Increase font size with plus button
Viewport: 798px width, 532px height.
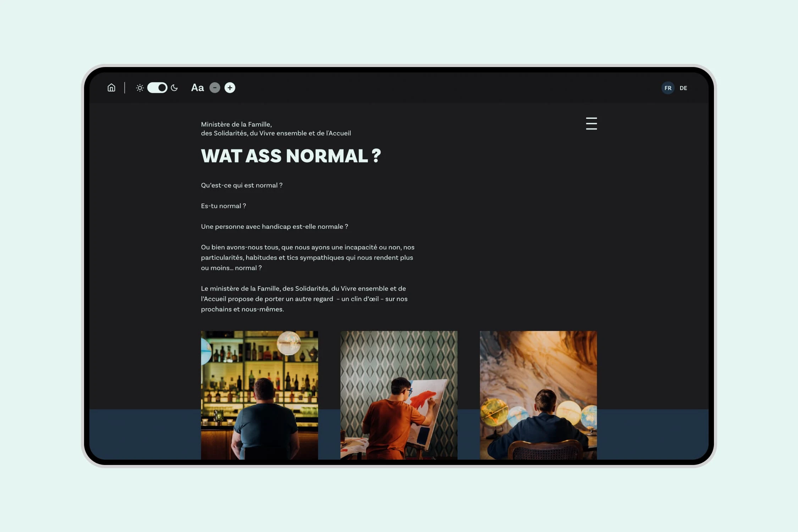pyautogui.click(x=230, y=88)
